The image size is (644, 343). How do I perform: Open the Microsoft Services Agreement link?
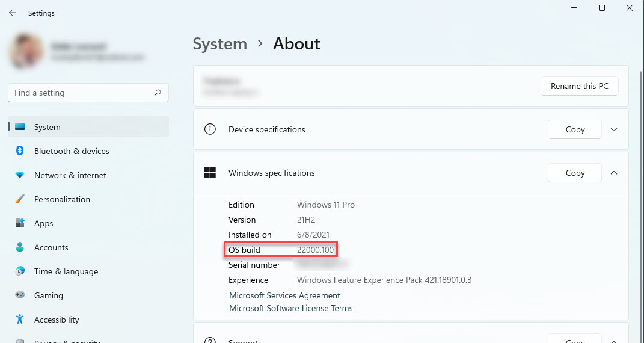[284, 295]
